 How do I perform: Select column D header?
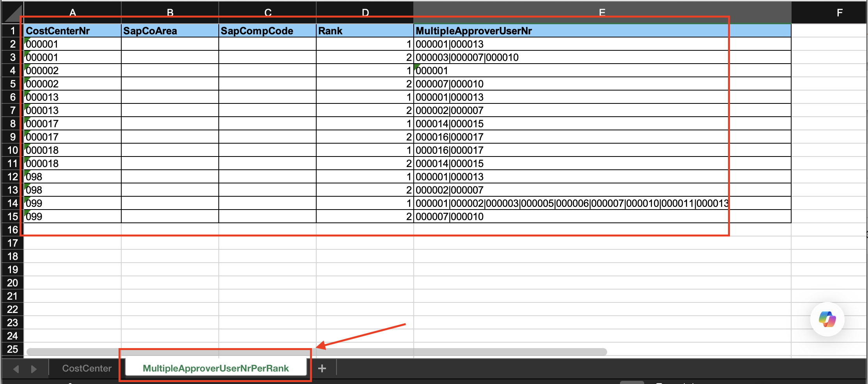(365, 12)
